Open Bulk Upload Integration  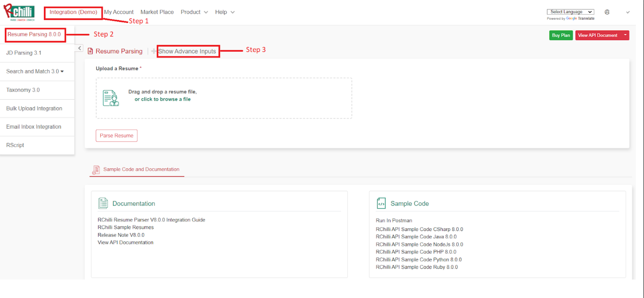34,109
